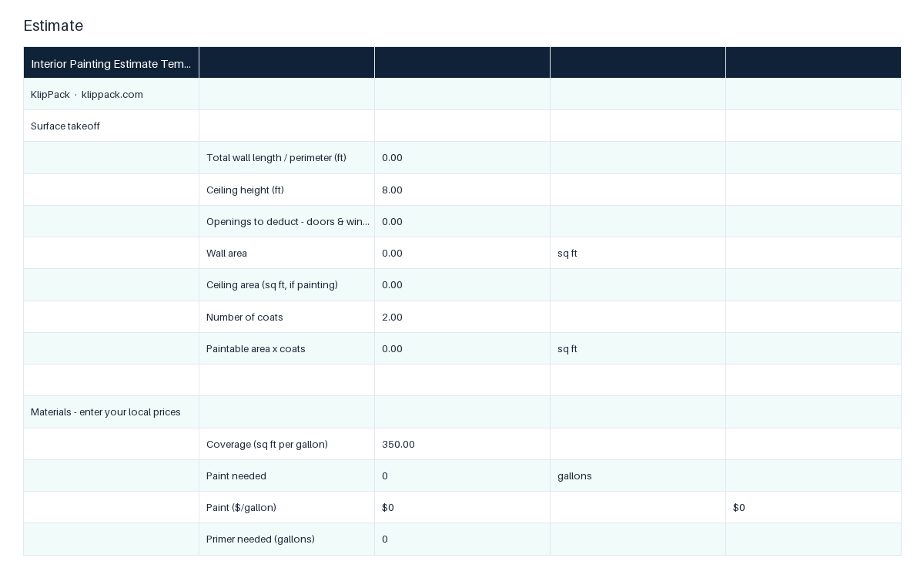
Task: Click the Openings to deduct - doors & windows label
Action: click(x=288, y=221)
